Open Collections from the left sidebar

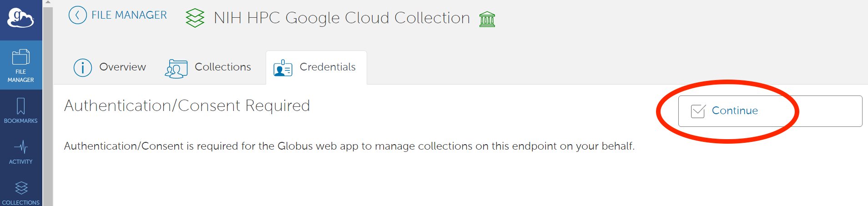tap(21, 193)
